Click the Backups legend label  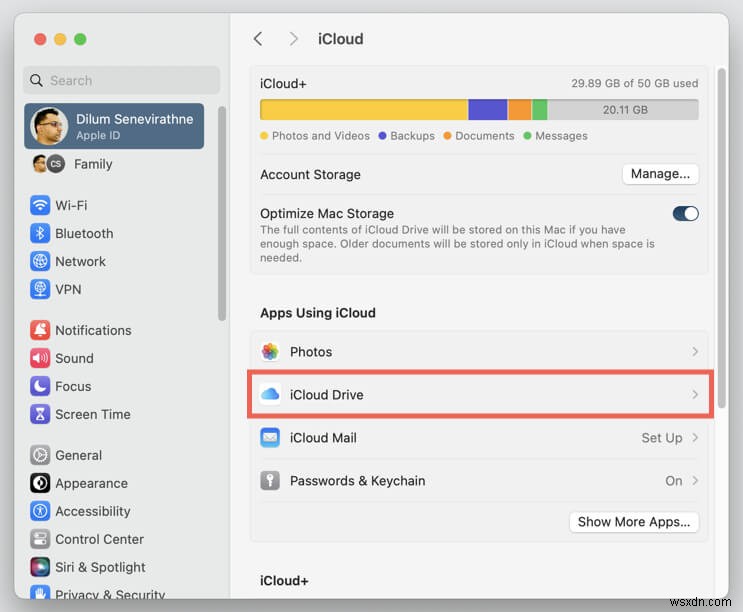click(412, 135)
